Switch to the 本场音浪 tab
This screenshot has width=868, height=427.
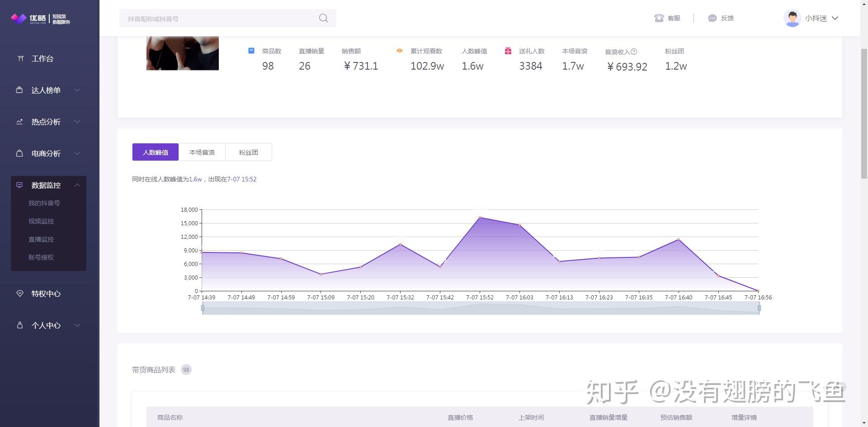(x=202, y=152)
